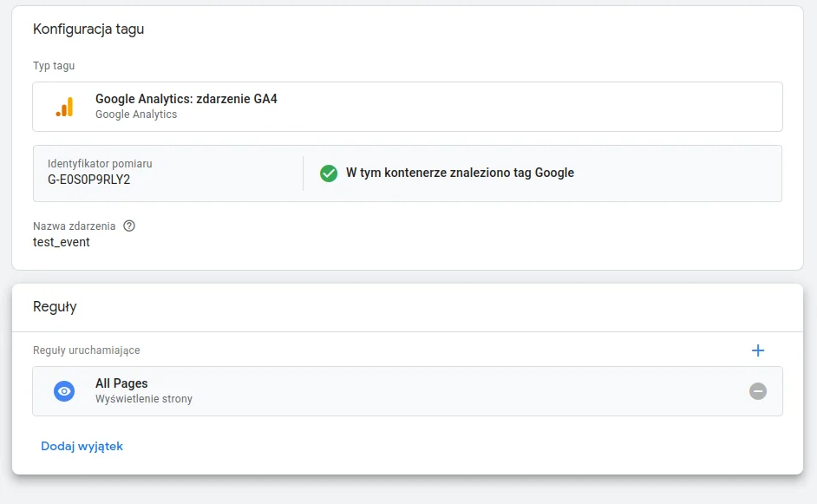Select the All Pages trigger name
The width and height of the screenshot is (817, 504).
coord(121,383)
